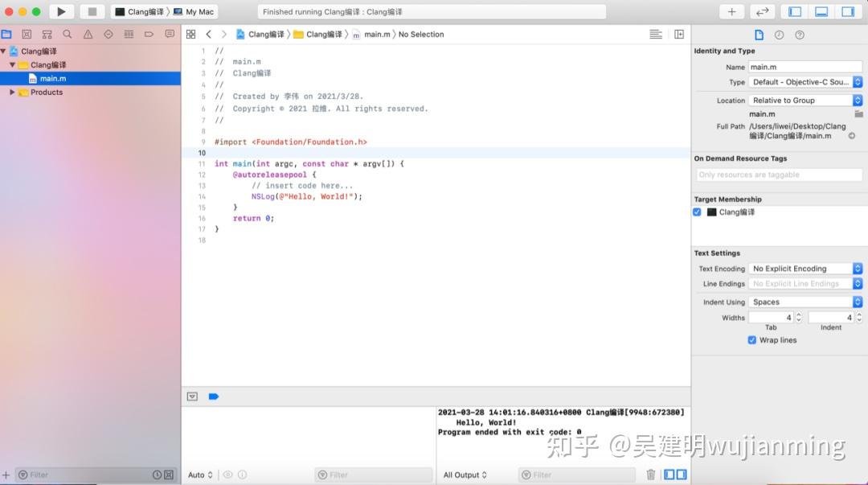Go back in editor history
The width and height of the screenshot is (868, 485).
[x=209, y=35]
